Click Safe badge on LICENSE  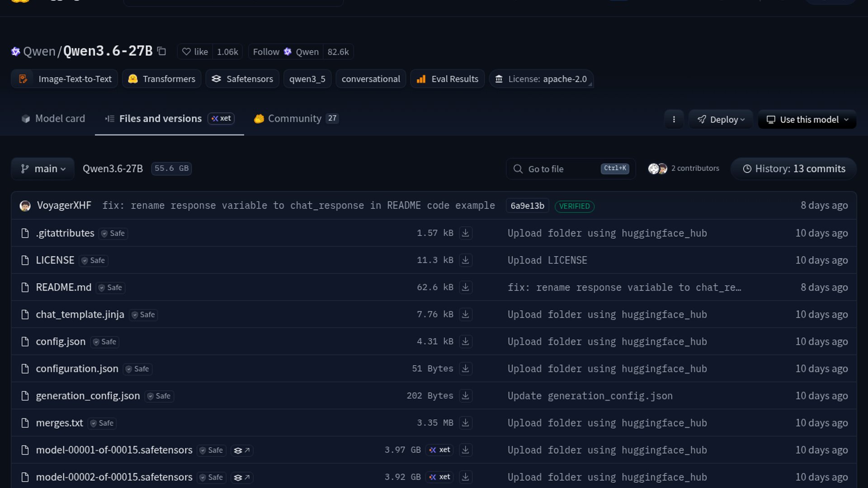(x=93, y=261)
